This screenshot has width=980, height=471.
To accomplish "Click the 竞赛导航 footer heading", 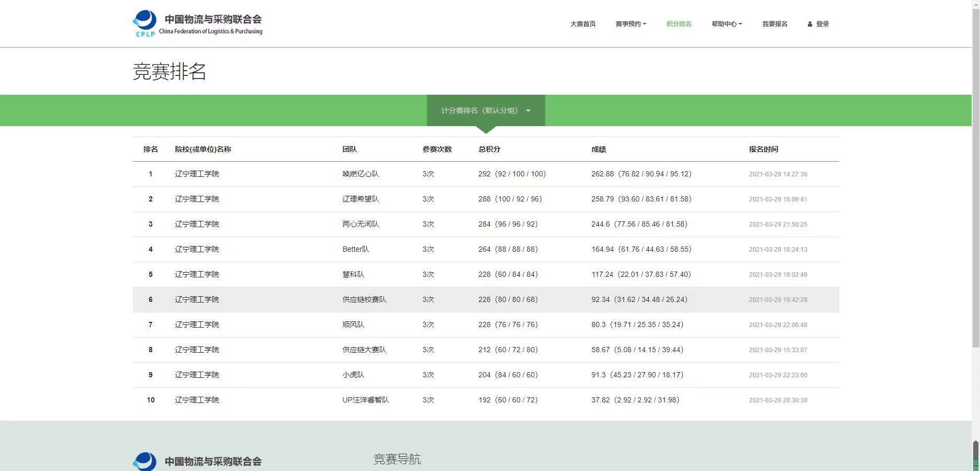I will tap(397, 459).
